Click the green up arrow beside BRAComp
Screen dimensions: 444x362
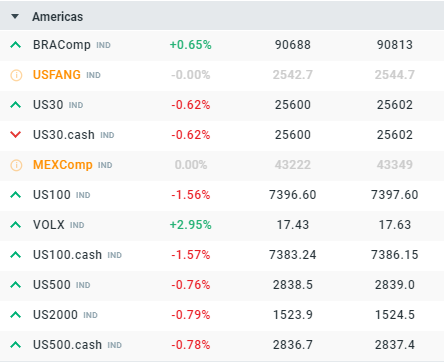(16, 45)
